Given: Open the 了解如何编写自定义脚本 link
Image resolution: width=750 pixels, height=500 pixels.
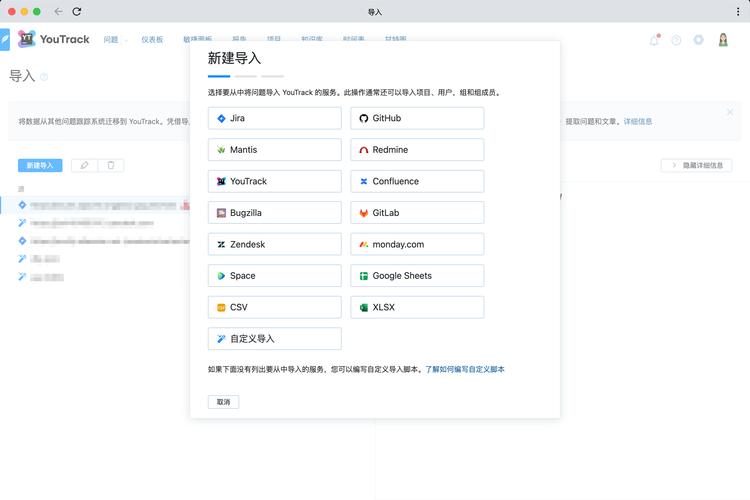Looking at the screenshot, I should (x=464, y=369).
